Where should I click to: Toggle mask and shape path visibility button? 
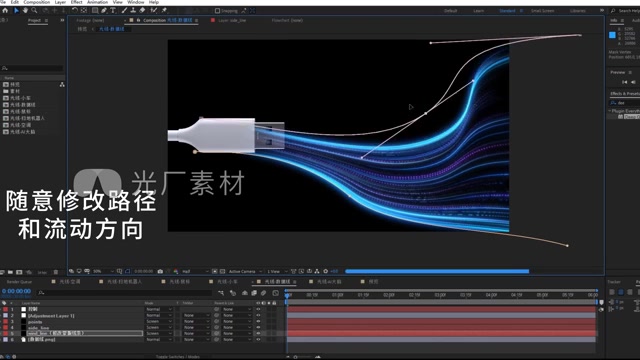pos(128,271)
